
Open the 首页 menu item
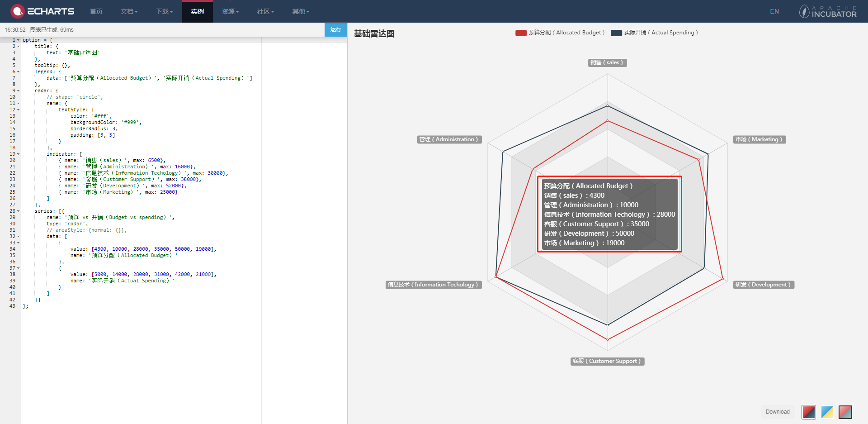tap(96, 11)
